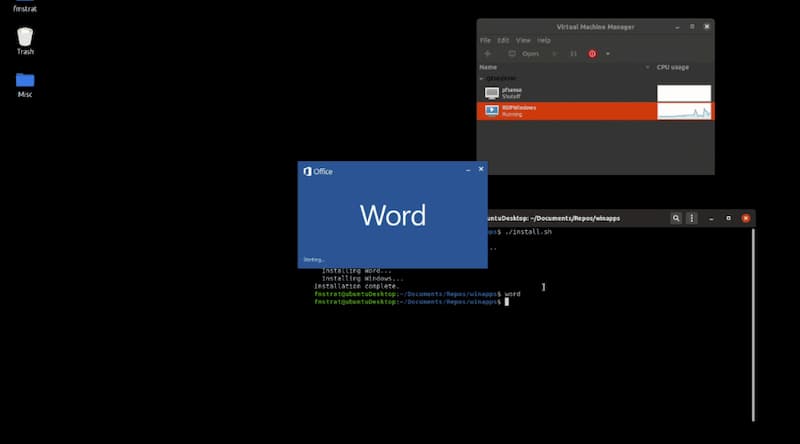Click the sort arrow next to the Name column
This screenshot has height=444, width=800.
(x=647, y=67)
